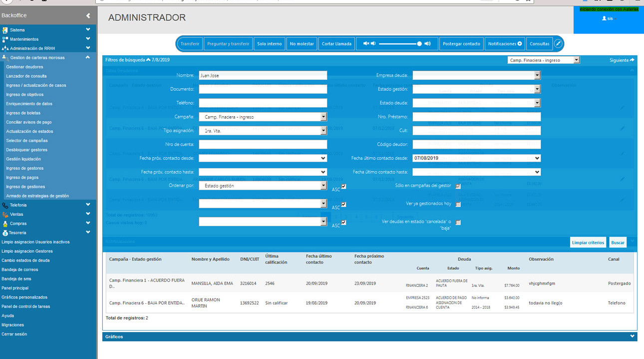
Task: Toggle the third ASC order checkbox
Action: (x=343, y=222)
